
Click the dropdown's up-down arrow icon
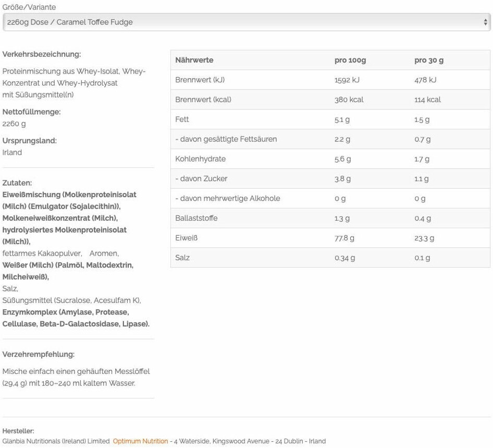(485, 22)
